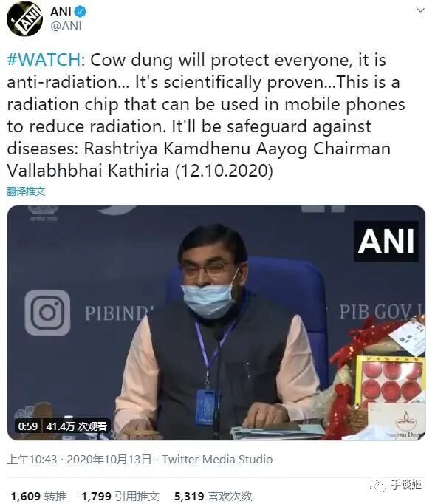This screenshot has width=435, height=504.
Task: View the 1,609 retweets list
Action: click(39, 496)
